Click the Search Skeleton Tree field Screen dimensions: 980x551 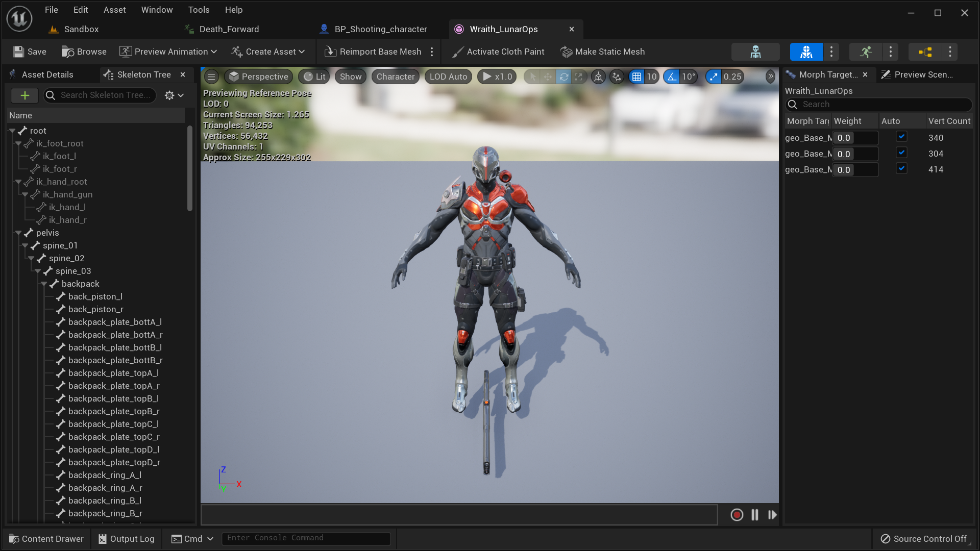click(100, 95)
